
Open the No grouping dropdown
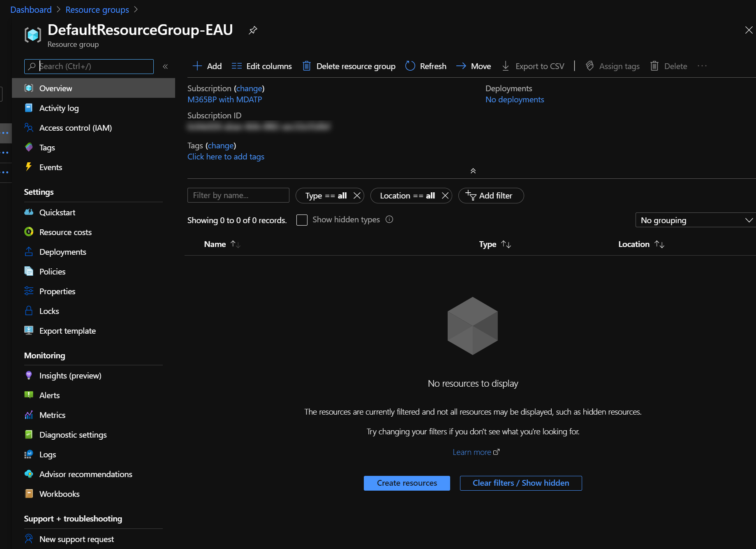click(x=696, y=220)
